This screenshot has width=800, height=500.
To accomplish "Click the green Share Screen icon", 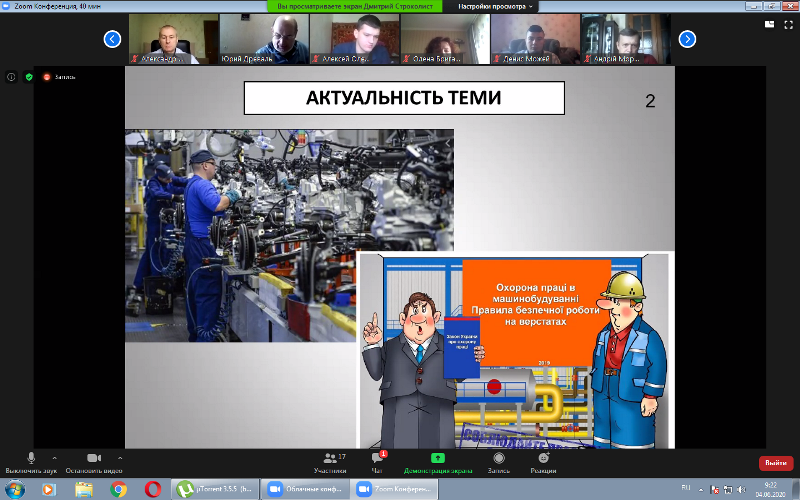I will pos(437,459).
